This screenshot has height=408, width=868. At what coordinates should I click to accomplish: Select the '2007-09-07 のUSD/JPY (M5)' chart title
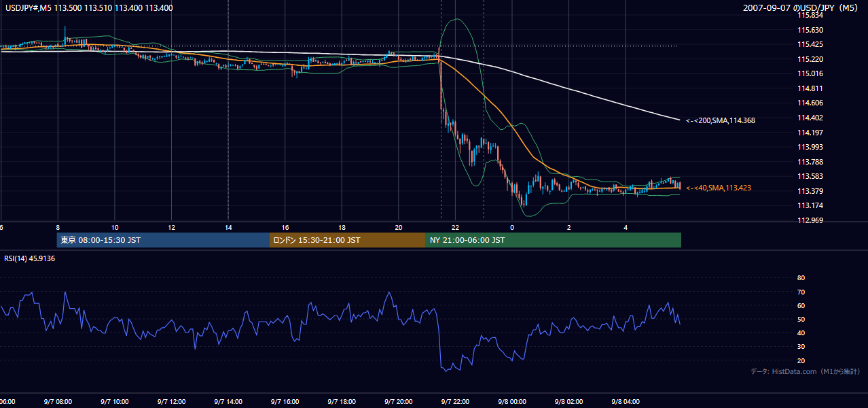point(801,8)
